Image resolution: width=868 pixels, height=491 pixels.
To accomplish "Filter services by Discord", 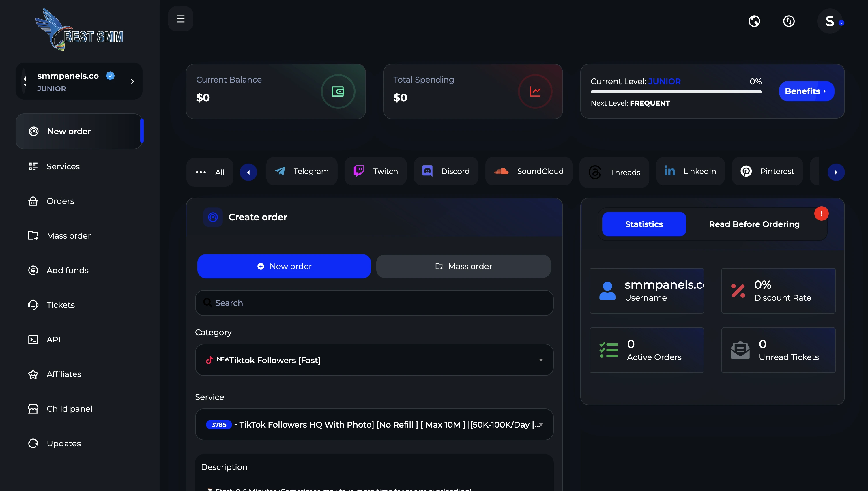I will [x=446, y=171].
